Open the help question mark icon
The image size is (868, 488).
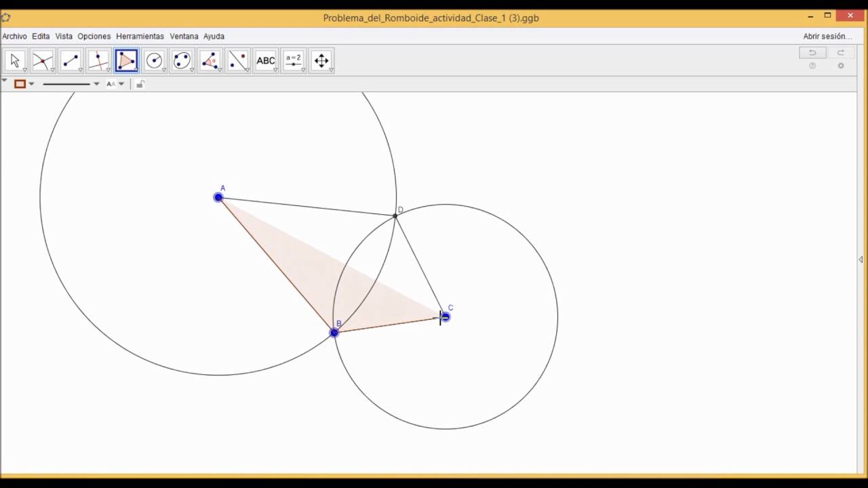(x=812, y=66)
